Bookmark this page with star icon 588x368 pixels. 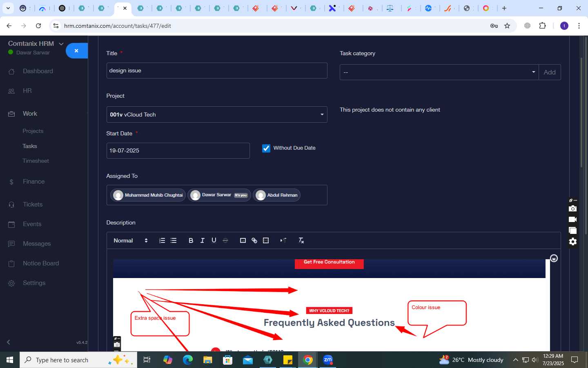(x=507, y=26)
